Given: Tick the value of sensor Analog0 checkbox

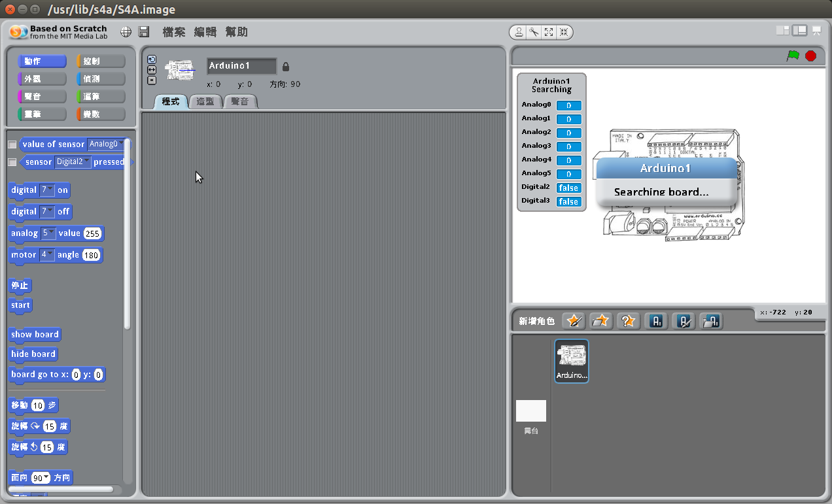Looking at the screenshot, I should [x=12, y=144].
